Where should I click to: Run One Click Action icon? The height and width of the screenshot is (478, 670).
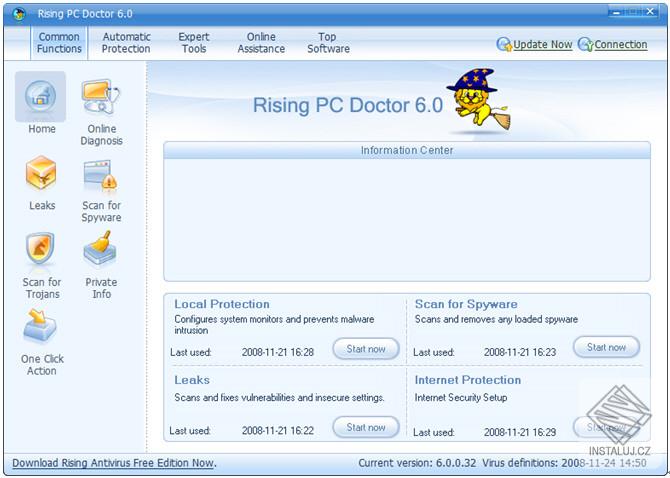coord(40,326)
